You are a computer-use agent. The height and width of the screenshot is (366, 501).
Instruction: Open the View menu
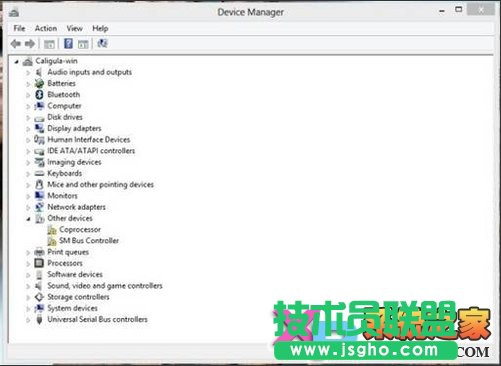pos(74,28)
